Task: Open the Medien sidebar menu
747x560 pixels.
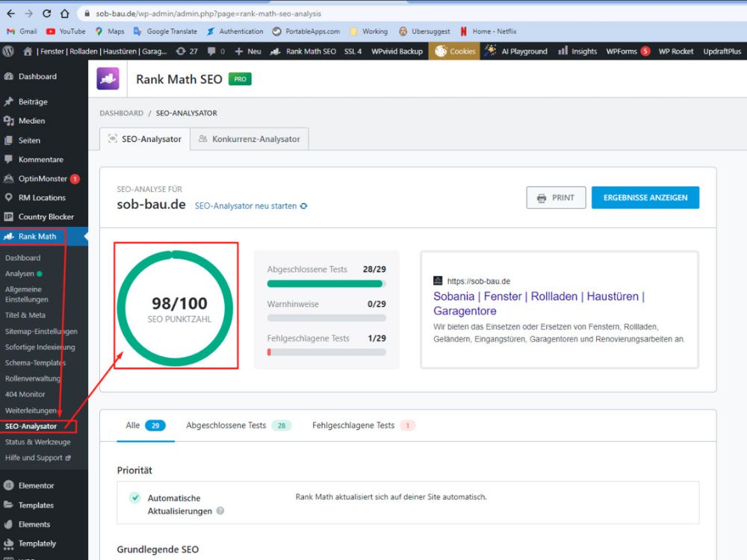Action: (x=44, y=120)
